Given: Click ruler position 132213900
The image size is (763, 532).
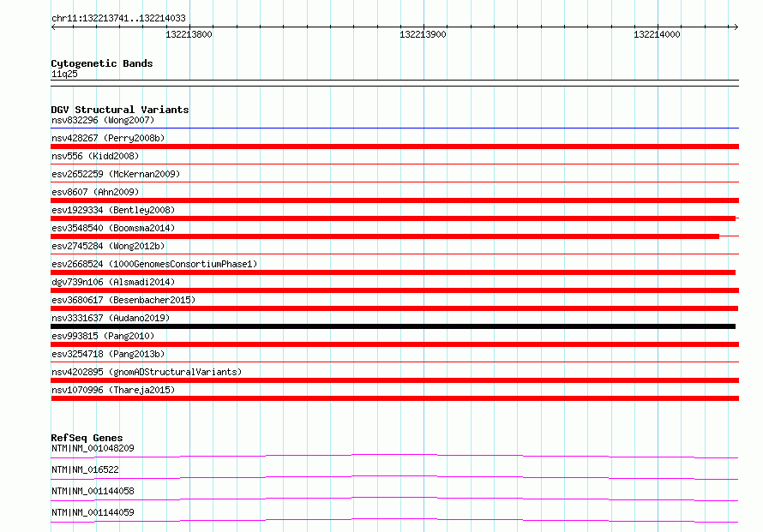Looking at the screenshot, I should (423, 34).
